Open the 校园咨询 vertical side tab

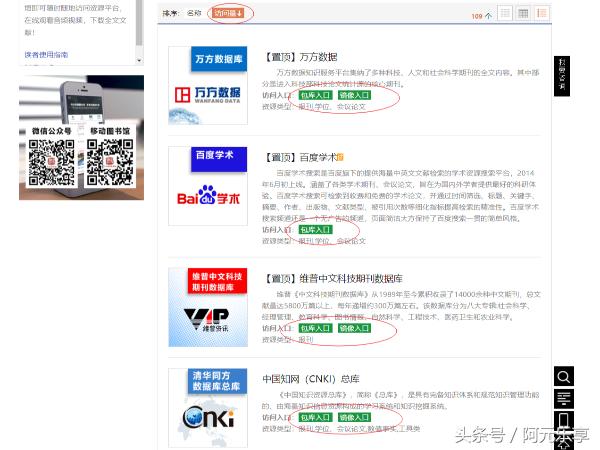[x=562, y=76]
